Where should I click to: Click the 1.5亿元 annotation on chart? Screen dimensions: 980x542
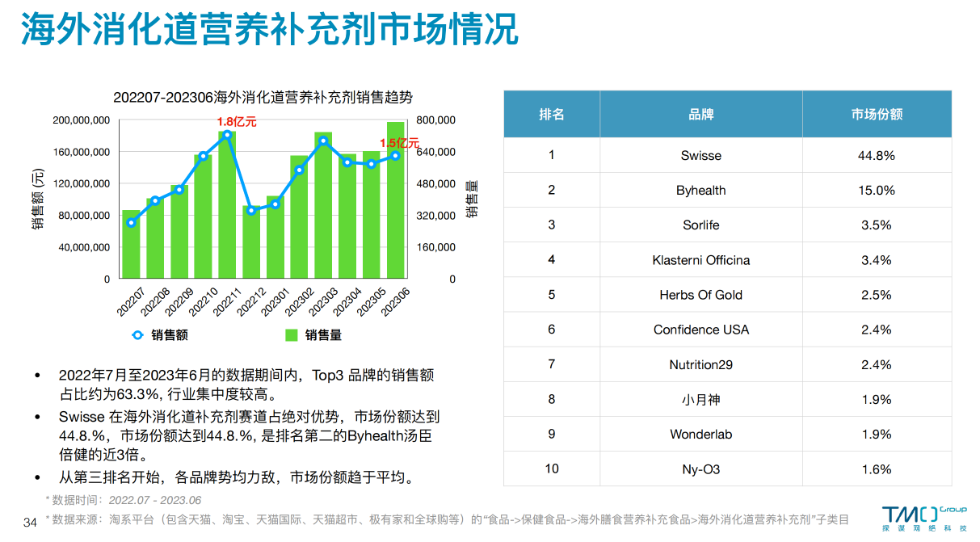click(400, 144)
